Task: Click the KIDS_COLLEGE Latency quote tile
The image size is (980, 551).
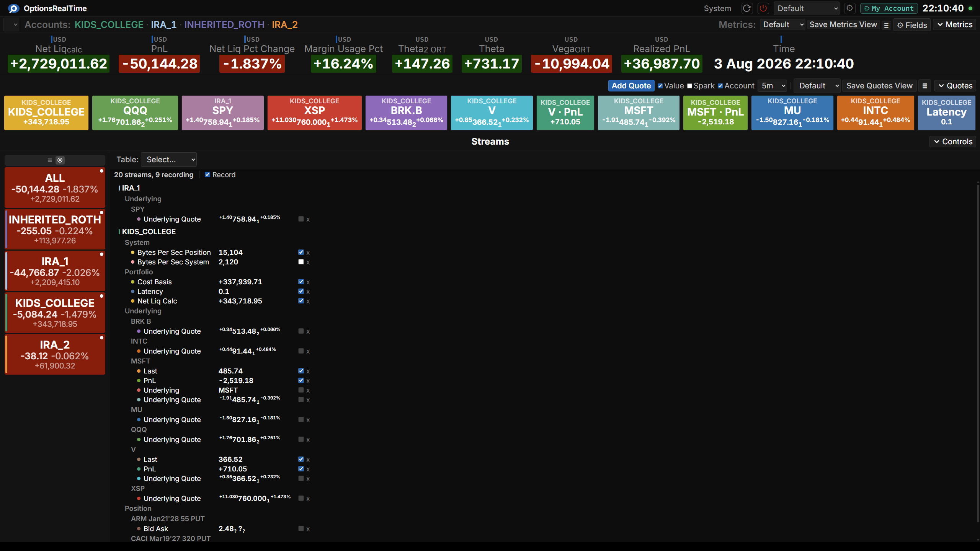Action: pos(946,113)
